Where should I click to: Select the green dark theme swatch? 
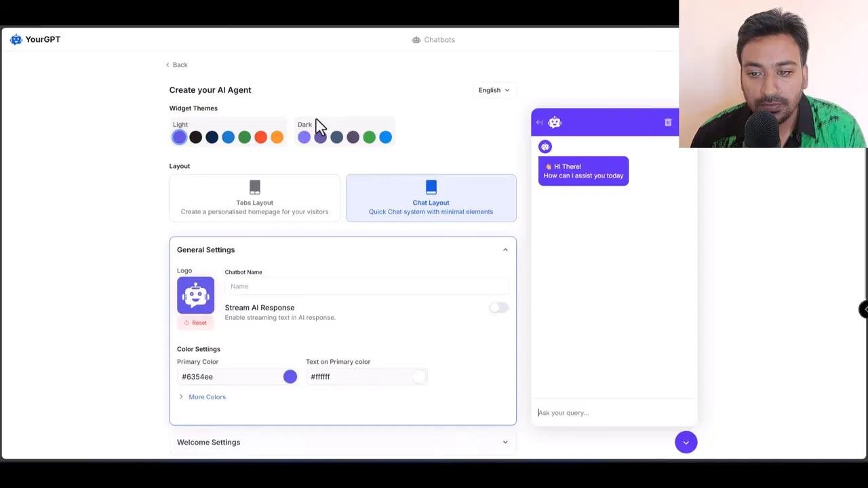point(369,137)
